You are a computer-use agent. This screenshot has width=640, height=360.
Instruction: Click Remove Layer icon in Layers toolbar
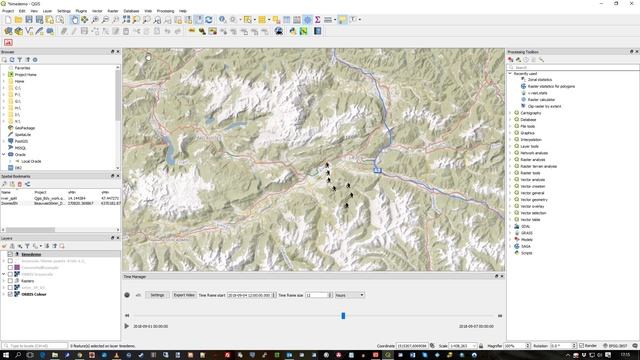(x=62, y=246)
